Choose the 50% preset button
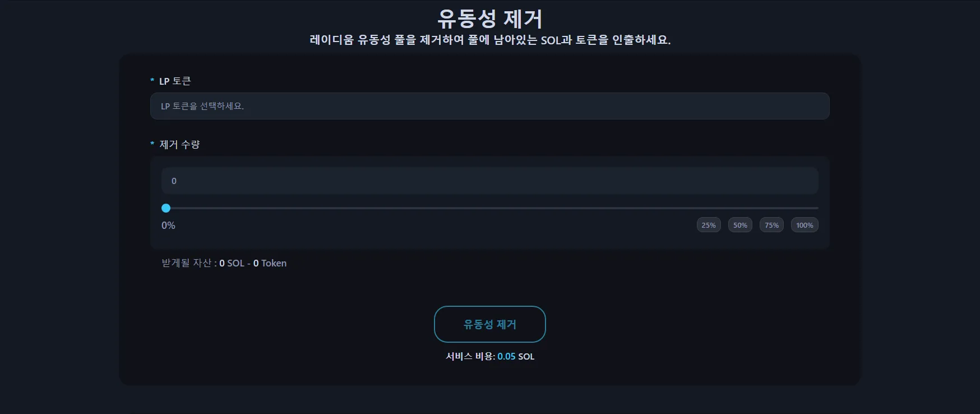Viewport: 980px width, 414px height. point(740,225)
